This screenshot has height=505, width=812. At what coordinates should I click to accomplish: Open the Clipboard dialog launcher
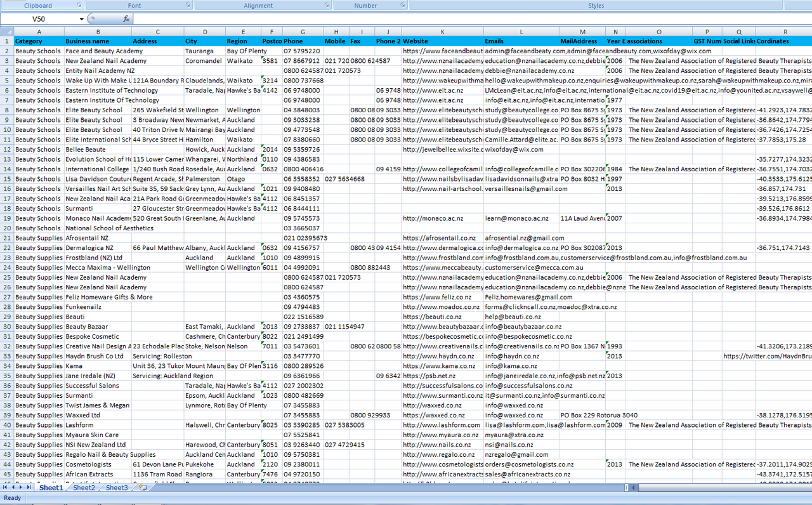[x=79, y=5]
